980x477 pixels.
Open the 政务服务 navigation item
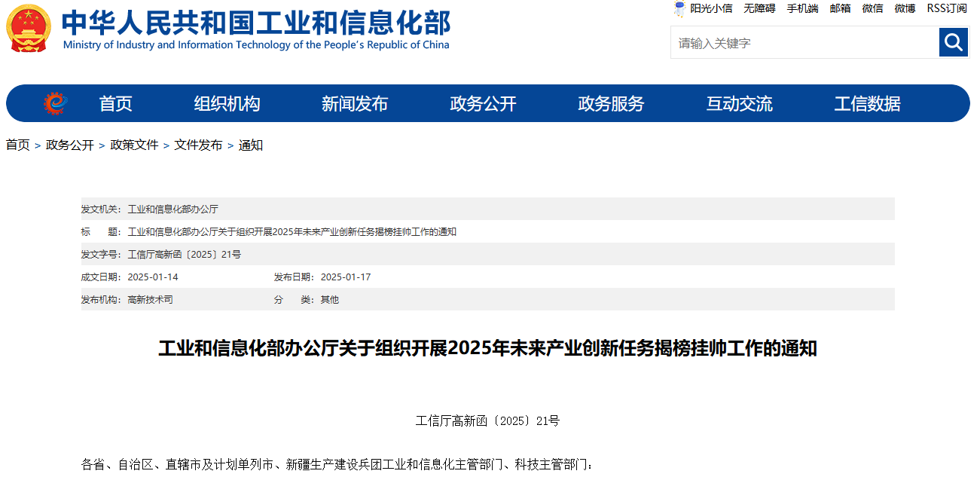(x=611, y=104)
